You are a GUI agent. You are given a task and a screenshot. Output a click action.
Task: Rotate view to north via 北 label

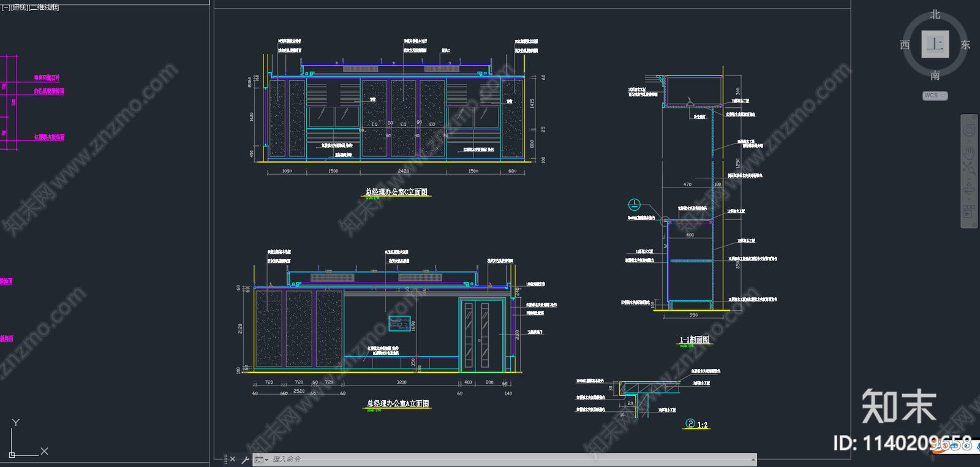(x=935, y=14)
